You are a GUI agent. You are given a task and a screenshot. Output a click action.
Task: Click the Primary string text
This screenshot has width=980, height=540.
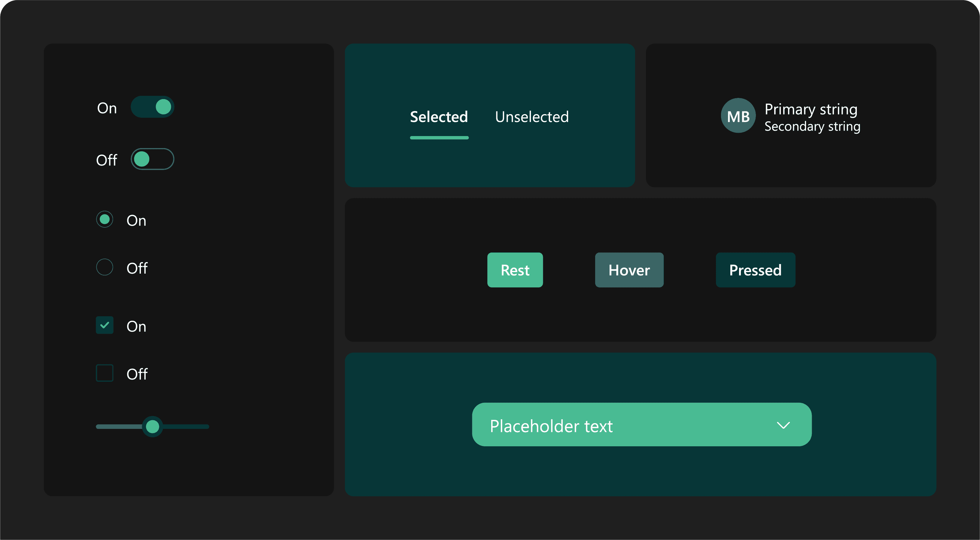(811, 109)
